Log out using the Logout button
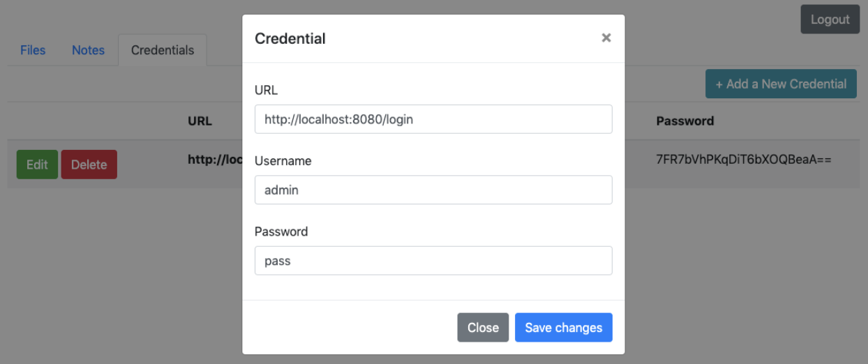Viewport: 868px width, 364px height. click(x=830, y=20)
